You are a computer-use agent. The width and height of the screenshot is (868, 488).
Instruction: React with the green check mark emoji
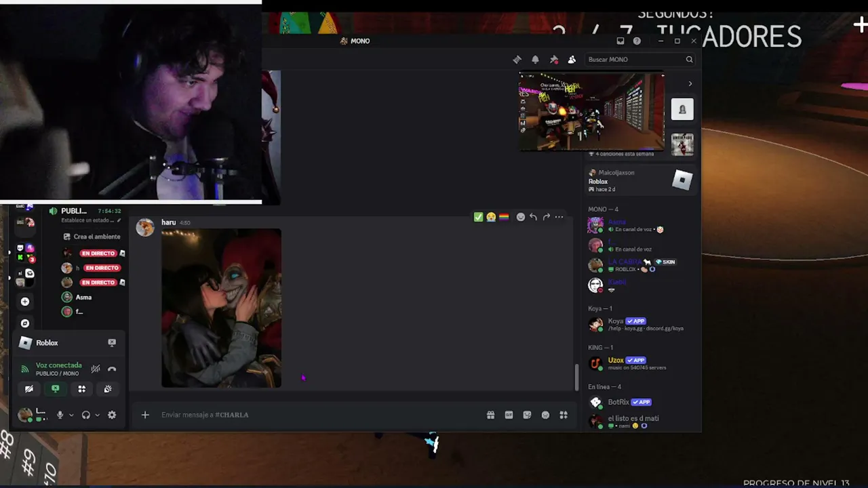[478, 217]
